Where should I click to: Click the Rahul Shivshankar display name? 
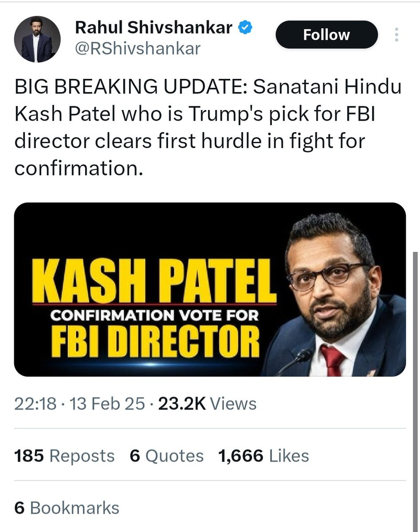[153, 27]
